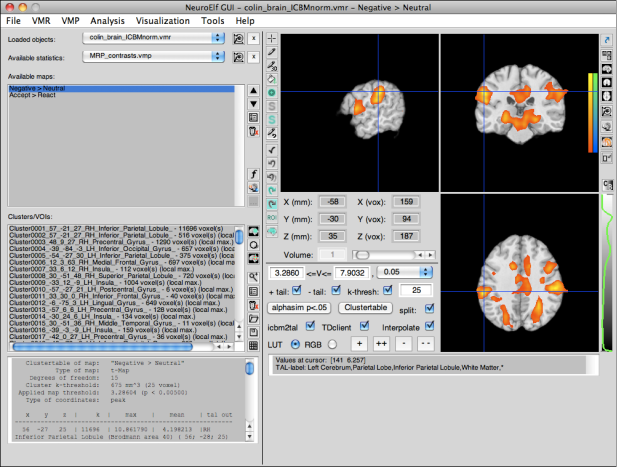The height and width of the screenshot is (467, 640).
Task: Move selected map up with up arrow
Action: point(253,91)
